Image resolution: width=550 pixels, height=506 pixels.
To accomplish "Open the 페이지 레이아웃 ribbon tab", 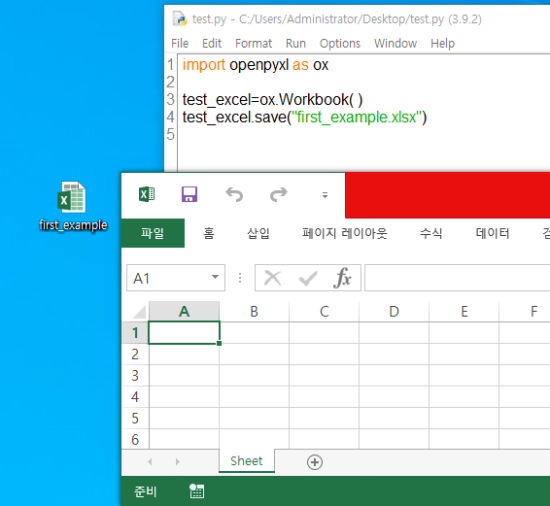I will [345, 233].
